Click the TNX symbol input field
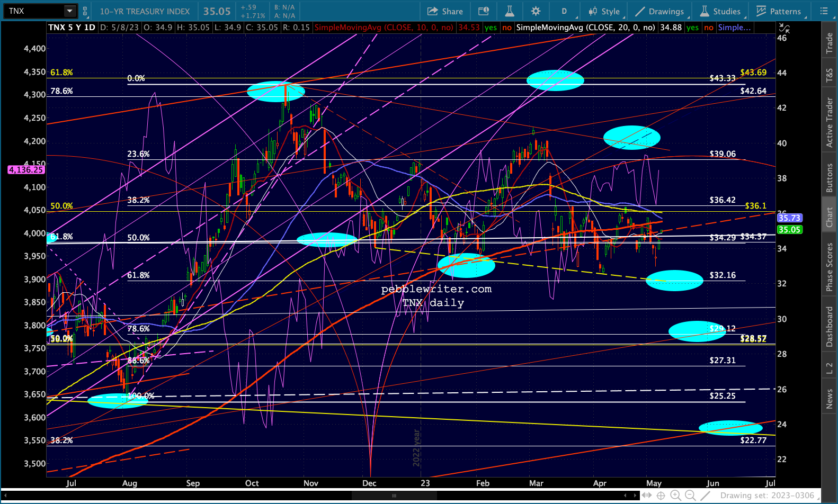Viewport: 838px width, 504px height. 34,11
